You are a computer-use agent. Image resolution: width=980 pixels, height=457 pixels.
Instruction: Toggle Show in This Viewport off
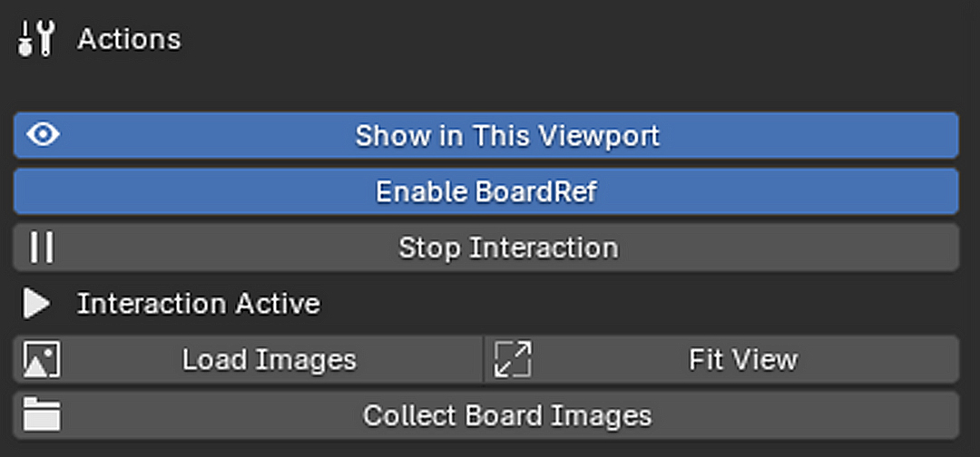(x=486, y=135)
